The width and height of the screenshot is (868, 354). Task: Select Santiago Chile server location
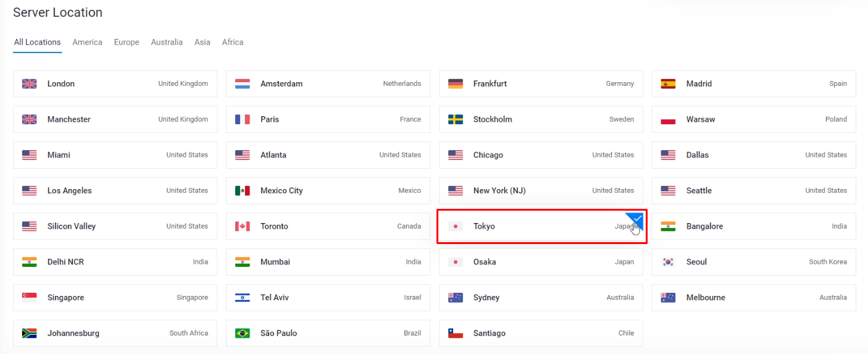pos(540,334)
